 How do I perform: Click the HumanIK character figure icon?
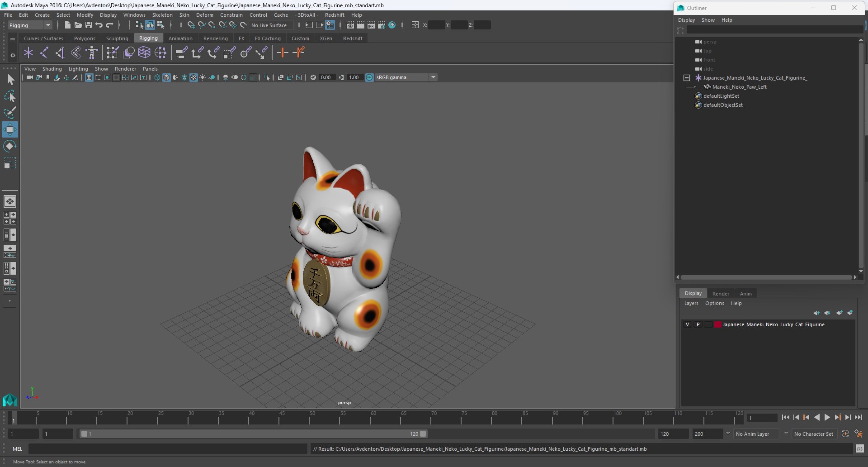[92, 52]
